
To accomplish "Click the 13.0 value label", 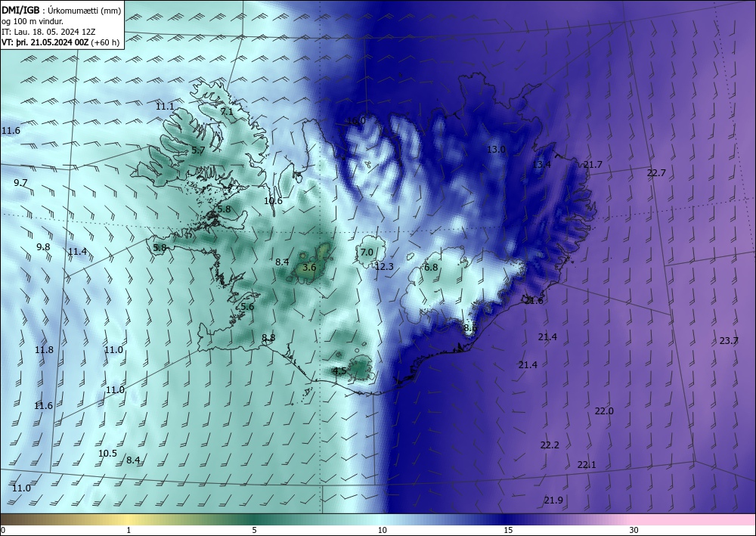I will [496, 150].
